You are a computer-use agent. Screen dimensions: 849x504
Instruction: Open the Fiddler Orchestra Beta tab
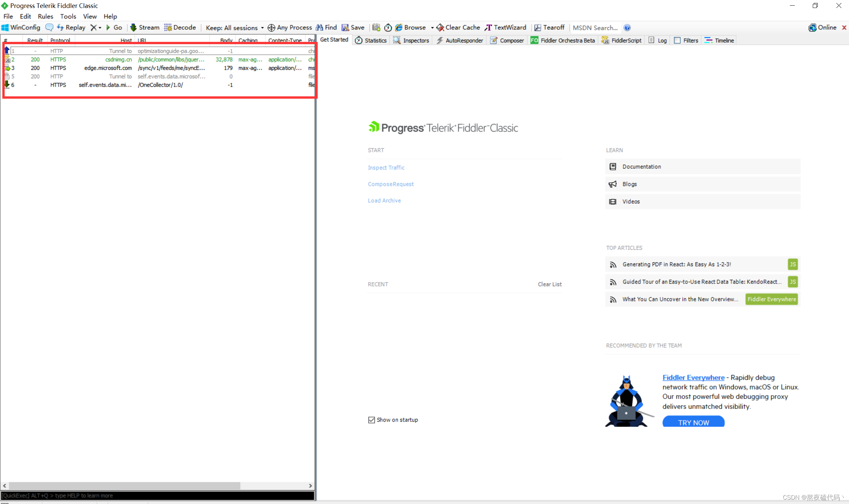[x=563, y=41]
